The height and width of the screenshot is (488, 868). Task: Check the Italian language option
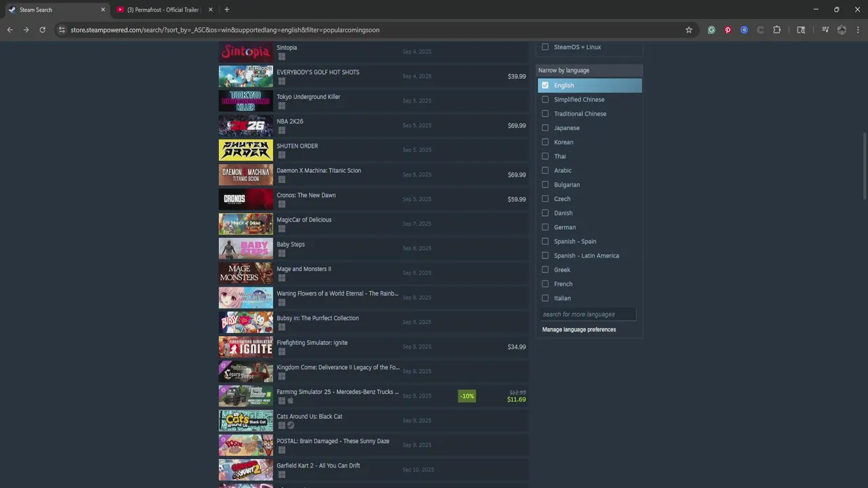click(545, 298)
